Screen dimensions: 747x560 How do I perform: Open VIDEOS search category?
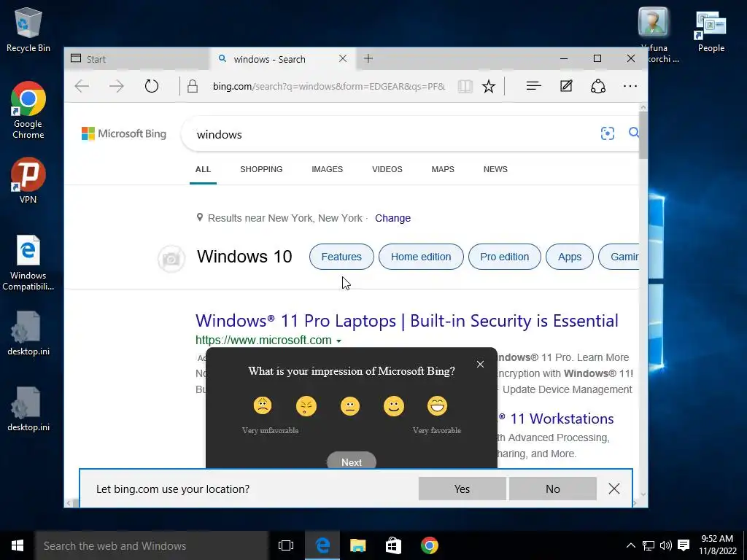(387, 169)
